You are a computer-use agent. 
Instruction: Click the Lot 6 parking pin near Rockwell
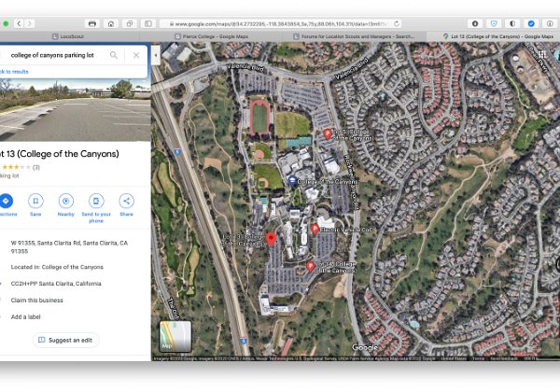click(x=328, y=134)
